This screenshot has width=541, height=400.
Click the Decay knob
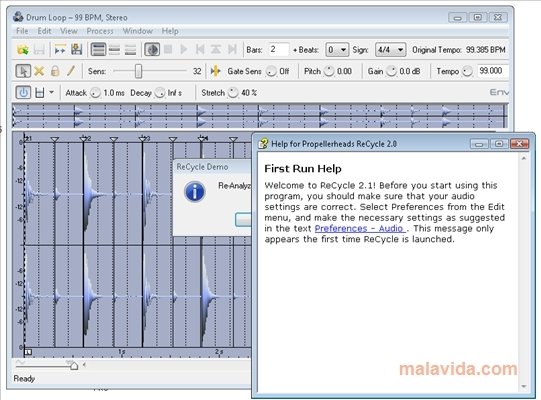[160, 92]
